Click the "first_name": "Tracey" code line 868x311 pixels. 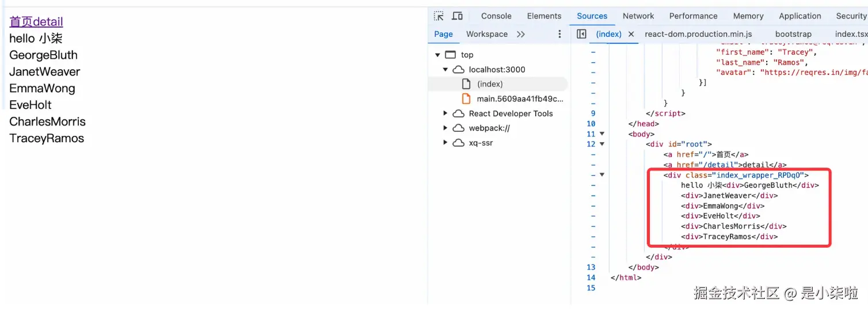[x=766, y=52]
